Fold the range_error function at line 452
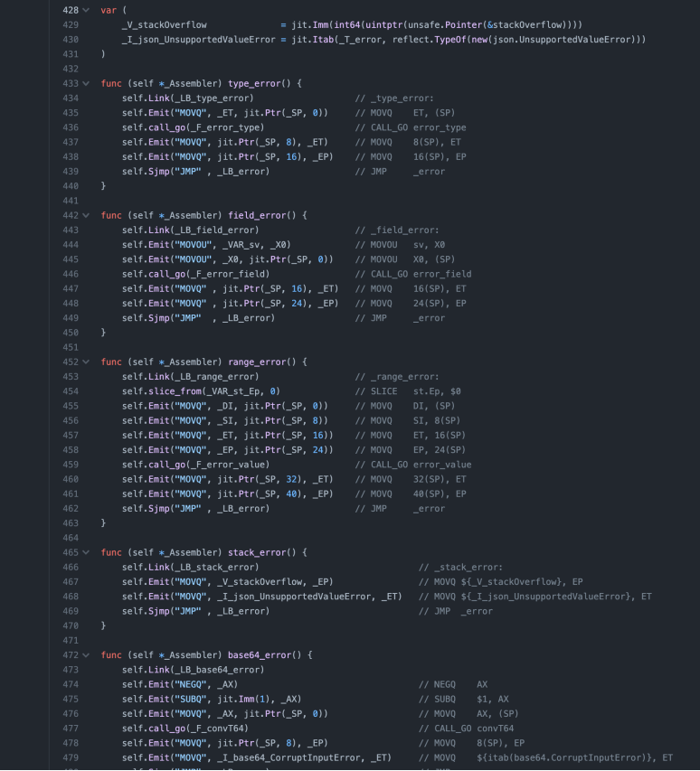Viewport: 700px width, 771px height. 86,362
